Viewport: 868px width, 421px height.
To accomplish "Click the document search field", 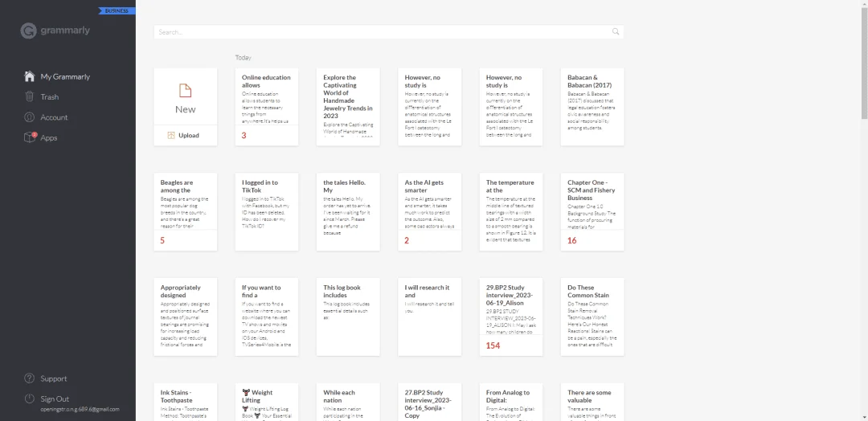I will [x=389, y=32].
